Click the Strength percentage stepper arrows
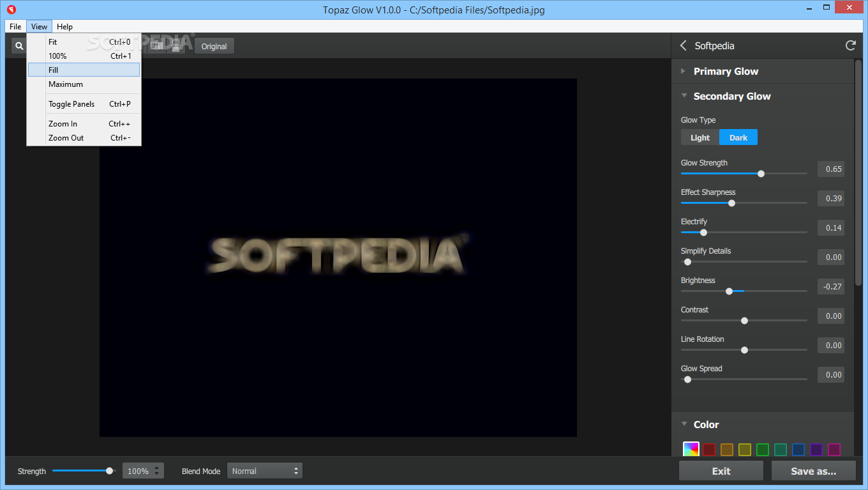 point(158,471)
